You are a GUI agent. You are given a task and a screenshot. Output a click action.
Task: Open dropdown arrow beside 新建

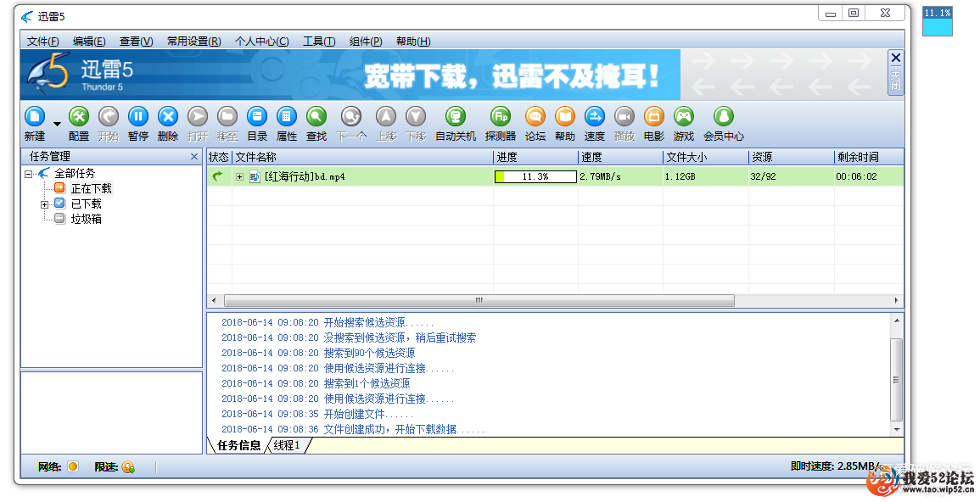coord(57,124)
